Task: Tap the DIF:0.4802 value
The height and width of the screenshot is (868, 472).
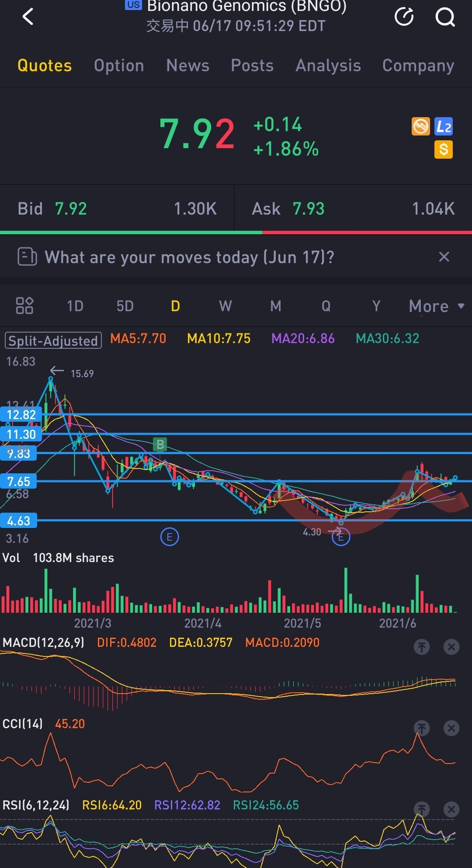Action: click(127, 642)
